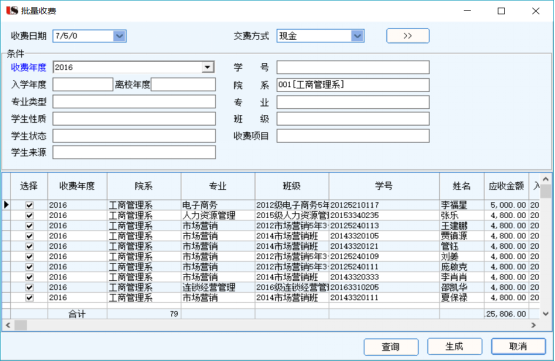The image size is (555, 361).
Task: Click the 离校年度 input field
Action: [183, 85]
